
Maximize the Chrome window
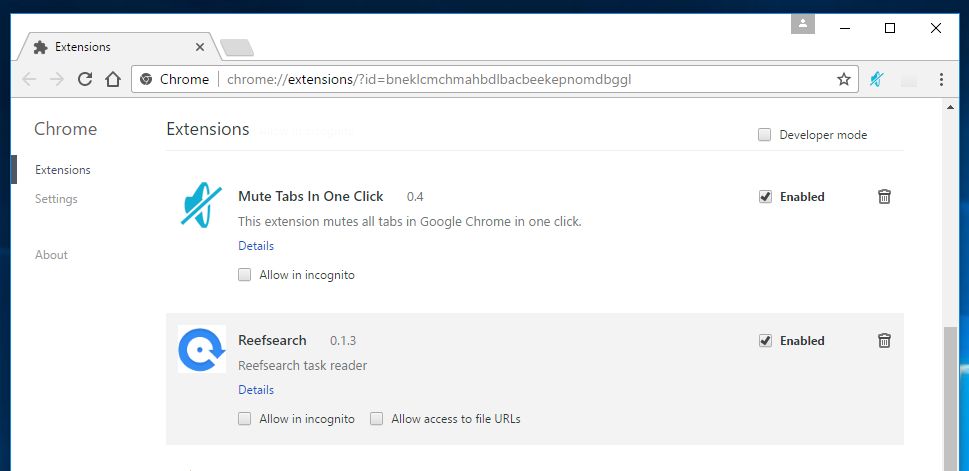tap(890, 28)
